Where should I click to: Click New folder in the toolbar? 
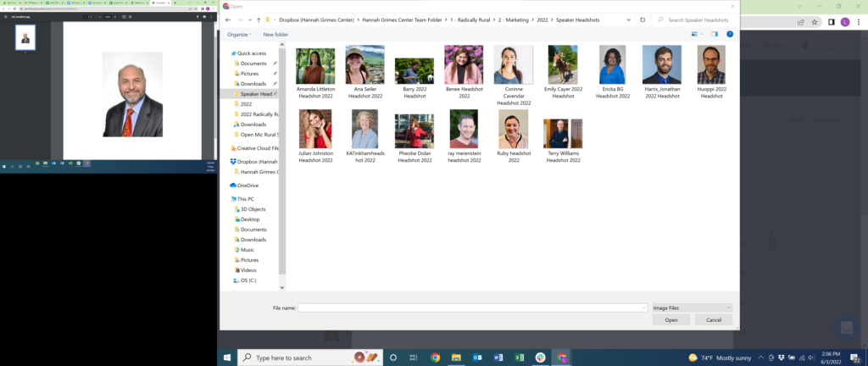coord(275,35)
